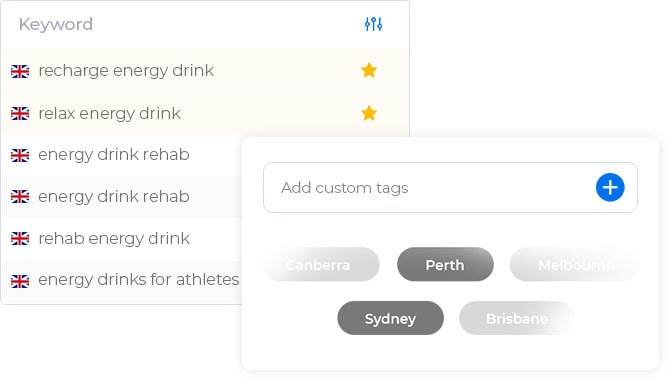This screenshot has width=671, height=382.
Task: Select the Melbourne tag
Action: pos(574,265)
